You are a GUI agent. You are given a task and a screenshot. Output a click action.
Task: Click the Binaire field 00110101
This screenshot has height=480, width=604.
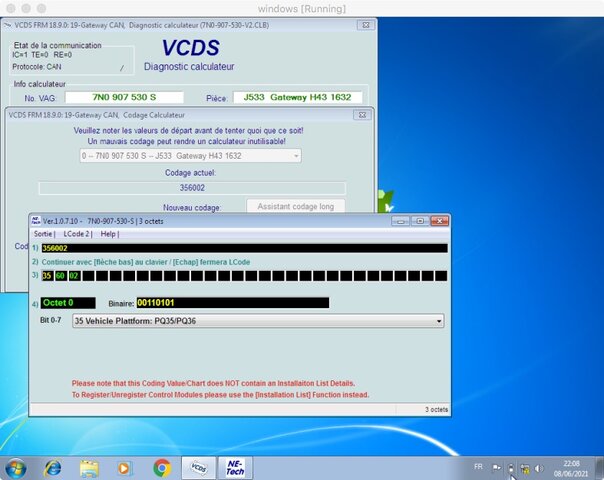[233, 303]
